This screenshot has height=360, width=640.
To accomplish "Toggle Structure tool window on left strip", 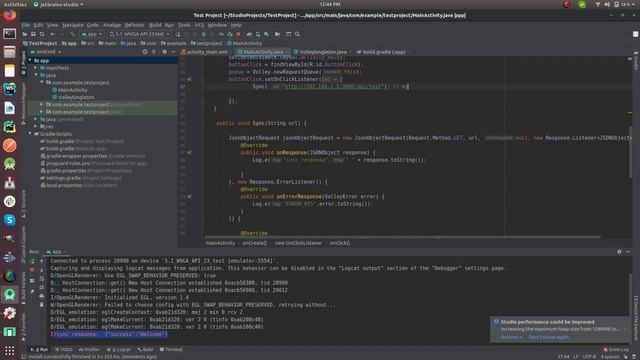I will click(x=23, y=204).
